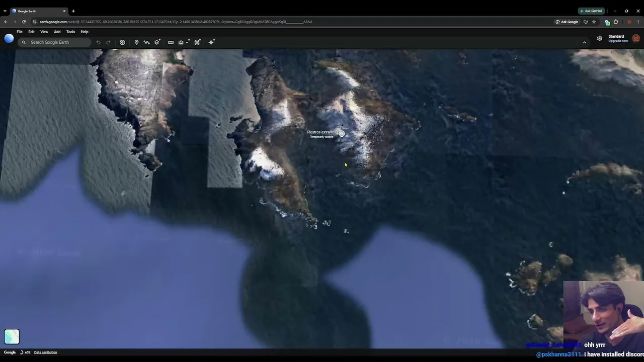Screen dimensions: 644x362
Task: Click the undo arrow in Earth toolbar
Action: [x=99, y=42]
